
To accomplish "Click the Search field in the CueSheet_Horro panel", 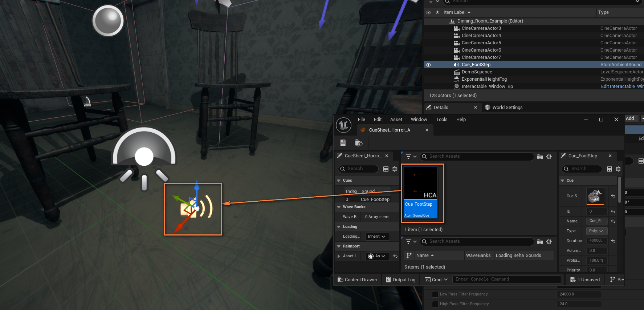I will (358, 169).
